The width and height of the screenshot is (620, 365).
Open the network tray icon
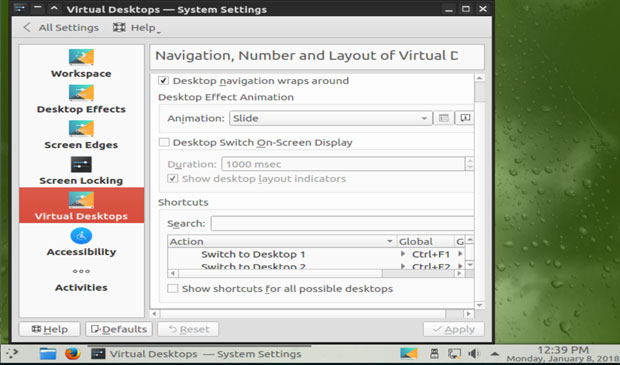click(454, 353)
